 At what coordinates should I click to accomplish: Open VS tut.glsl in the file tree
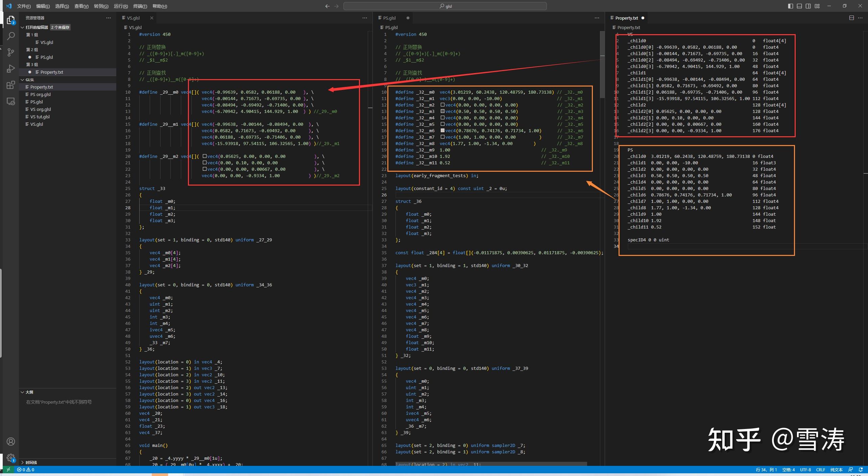[68, 117]
